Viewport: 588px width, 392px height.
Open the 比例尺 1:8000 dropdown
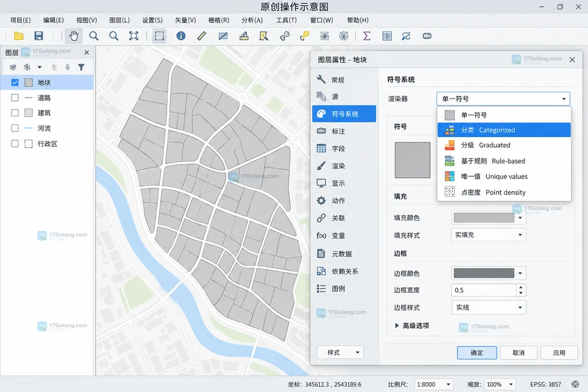(x=434, y=385)
